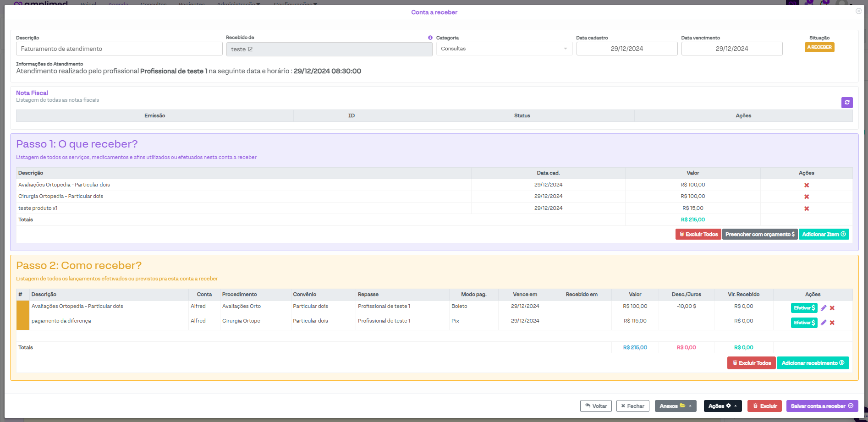Click the Data vencimento date field

pyautogui.click(x=731, y=49)
